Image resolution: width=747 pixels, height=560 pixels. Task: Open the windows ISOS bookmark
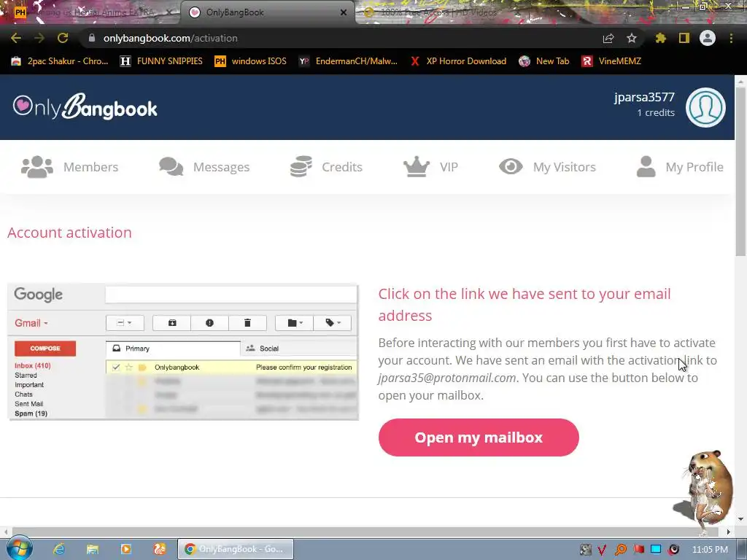click(x=251, y=61)
